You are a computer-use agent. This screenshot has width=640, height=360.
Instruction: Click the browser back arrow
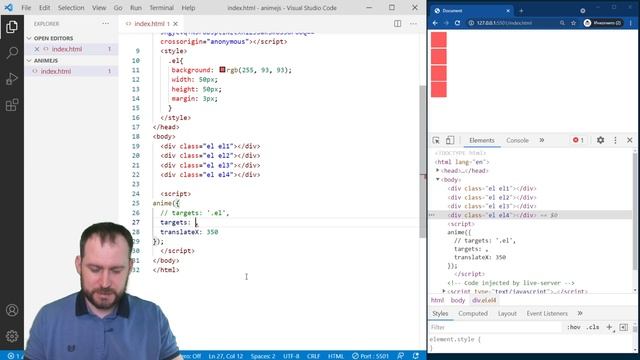[435, 23]
